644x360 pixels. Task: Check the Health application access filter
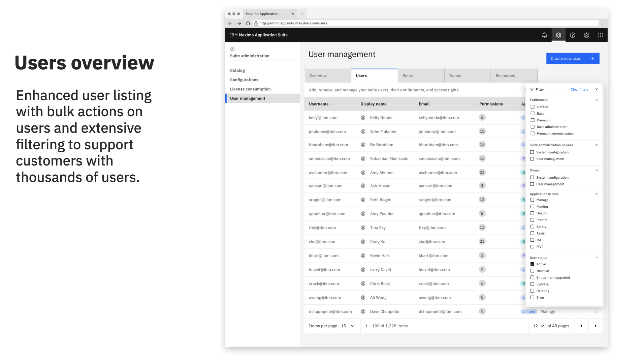tap(532, 213)
